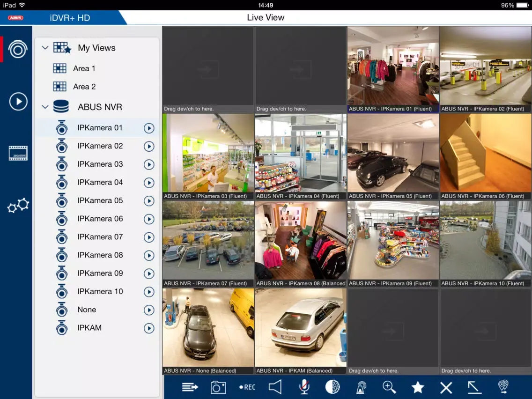Select the IPKamera 05 sports car tile
The height and width of the screenshot is (399, 532).
click(393, 157)
